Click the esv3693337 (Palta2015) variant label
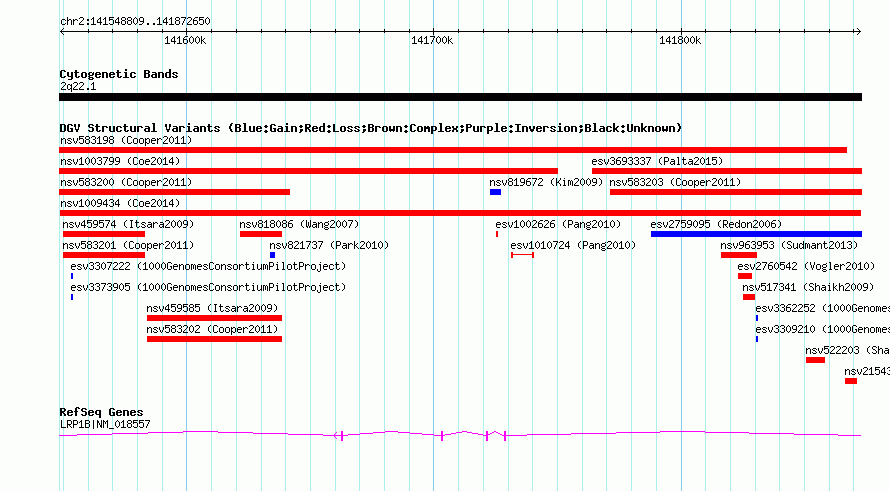 657,161
